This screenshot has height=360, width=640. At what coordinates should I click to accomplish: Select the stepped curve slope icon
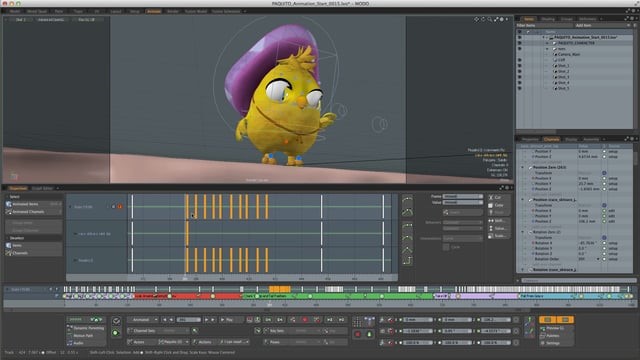[407, 260]
